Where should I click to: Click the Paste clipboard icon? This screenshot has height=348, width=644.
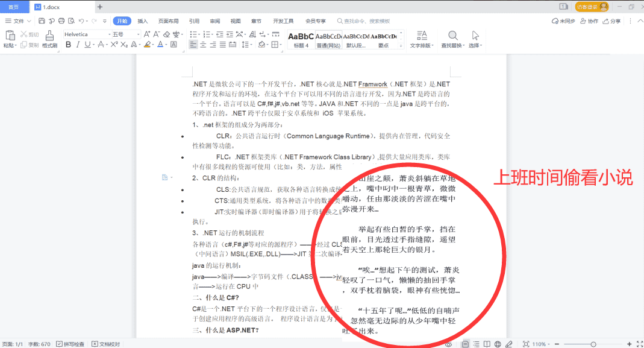point(10,36)
